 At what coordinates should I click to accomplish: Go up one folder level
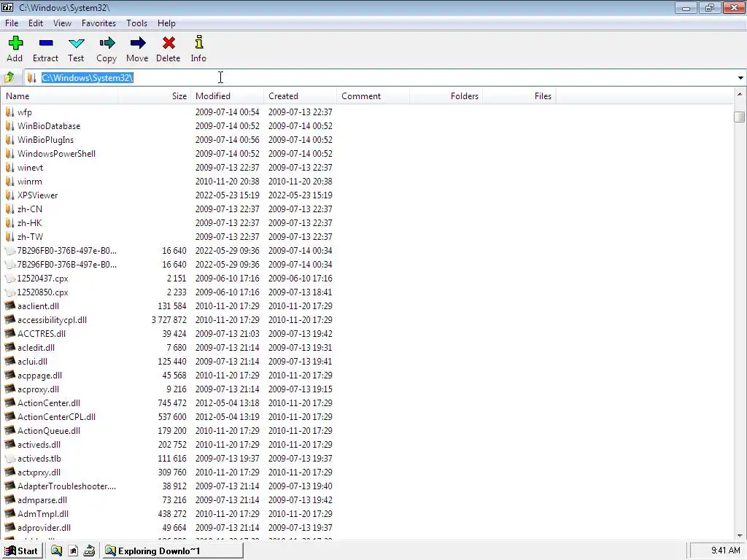pyautogui.click(x=9, y=77)
